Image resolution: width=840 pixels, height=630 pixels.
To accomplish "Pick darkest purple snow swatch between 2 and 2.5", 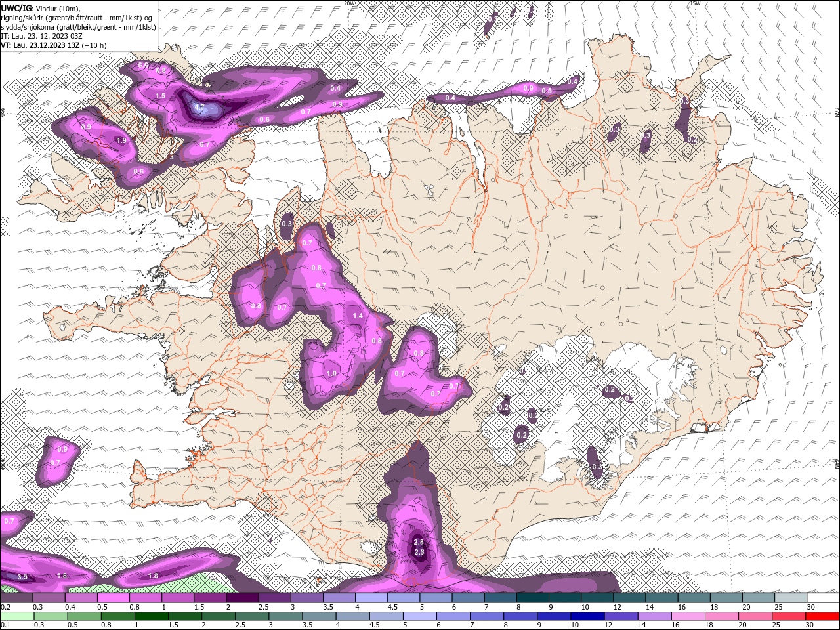I will (242, 598).
